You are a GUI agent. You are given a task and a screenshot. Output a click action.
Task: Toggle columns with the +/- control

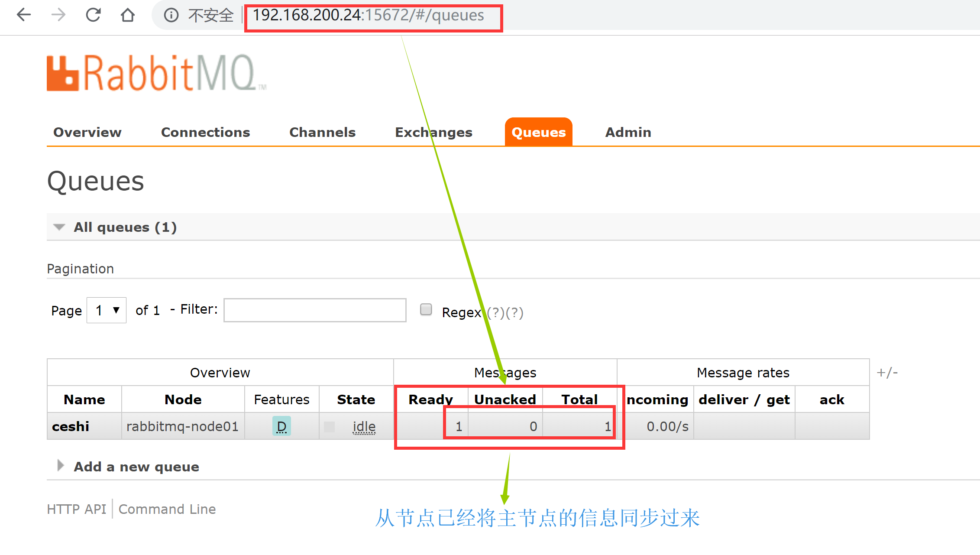click(887, 373)
